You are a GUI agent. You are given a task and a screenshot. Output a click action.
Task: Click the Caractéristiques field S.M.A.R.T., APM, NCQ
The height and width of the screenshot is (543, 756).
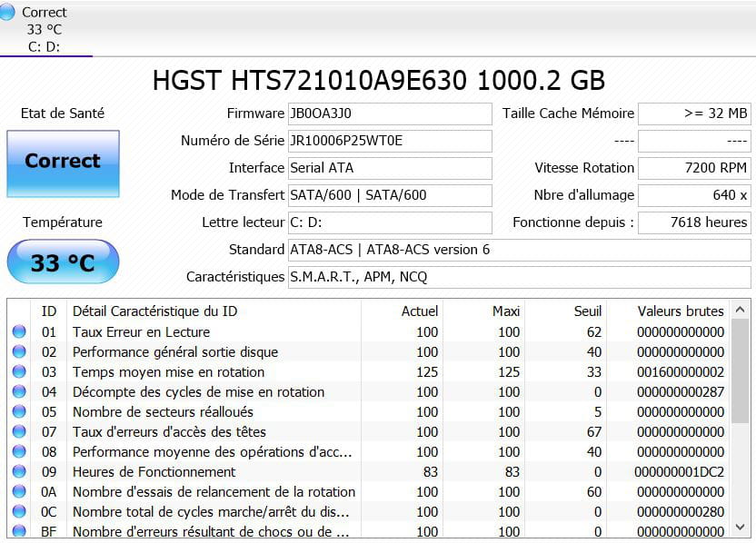tap(519, 277)
